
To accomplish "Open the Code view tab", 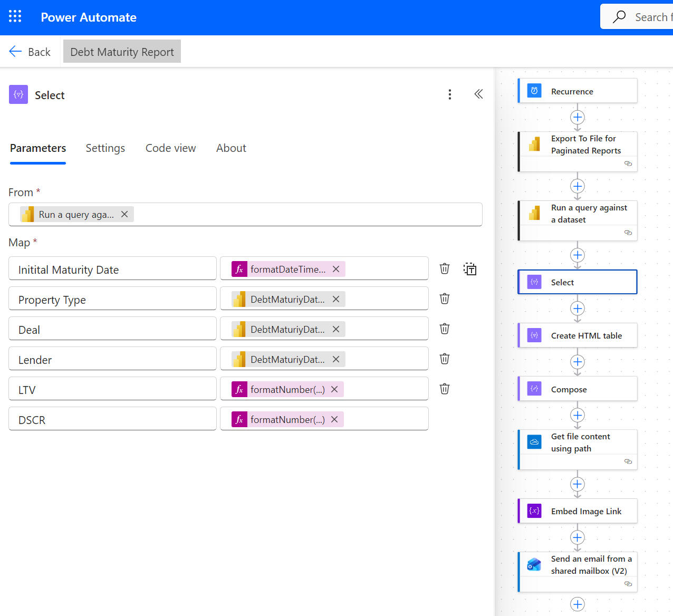I will tap(170, 148).
